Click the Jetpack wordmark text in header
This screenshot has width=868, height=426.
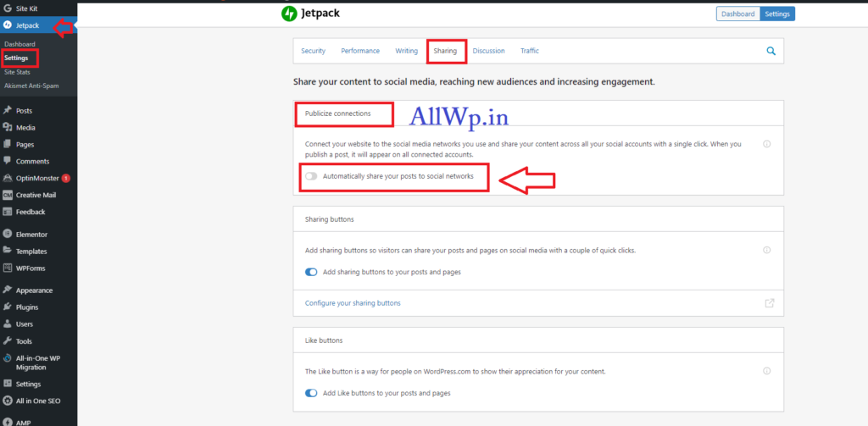[321, 14]
